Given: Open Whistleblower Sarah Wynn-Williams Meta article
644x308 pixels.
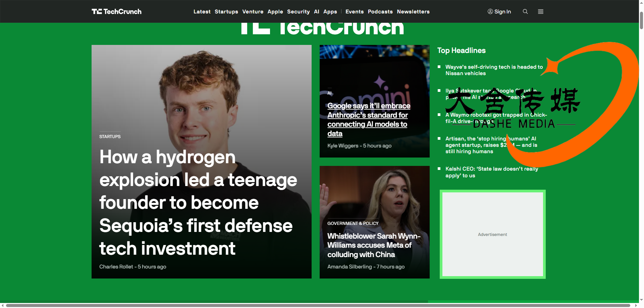Looking at the screenshot, I should pos(374,245).
